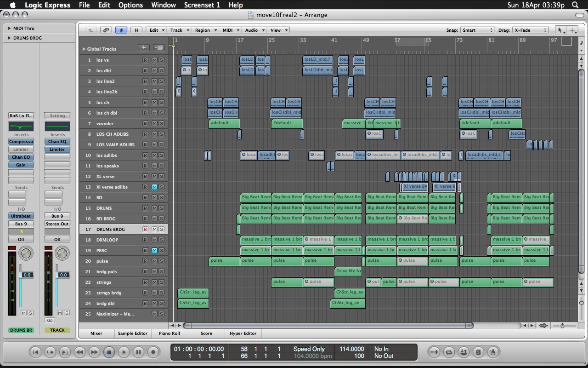Viewport: 588px width, 368px height.
Task: Open the Snap Smart dropdown
Action: pyautogui.click(x=477, y=30)
